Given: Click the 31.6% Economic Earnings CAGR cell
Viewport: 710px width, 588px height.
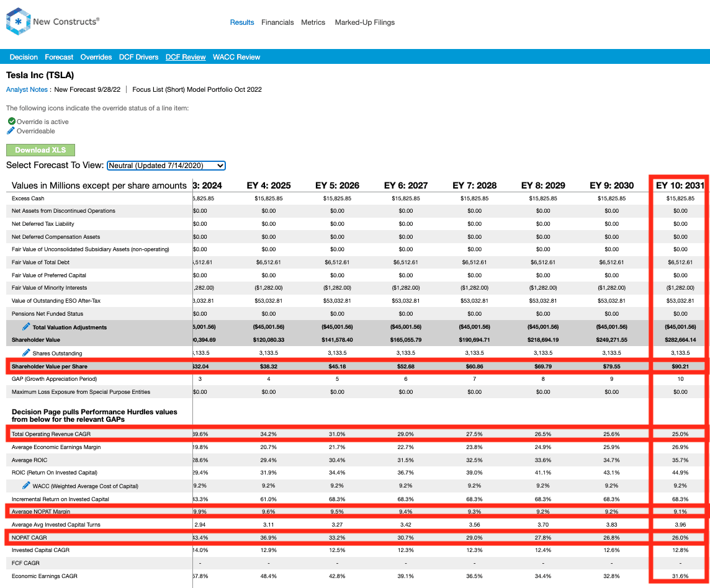Looking at the screenshot, I should pos(680,576).
